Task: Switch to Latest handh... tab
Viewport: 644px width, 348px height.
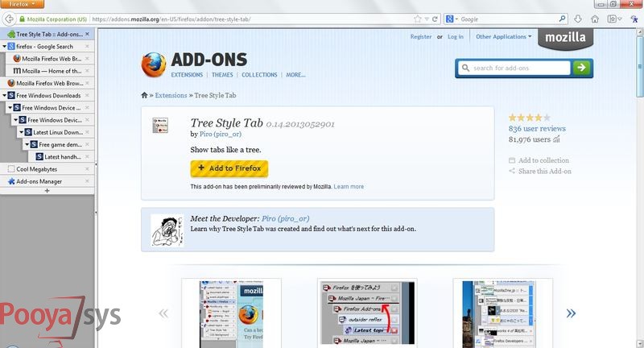Action: point(62,156)
